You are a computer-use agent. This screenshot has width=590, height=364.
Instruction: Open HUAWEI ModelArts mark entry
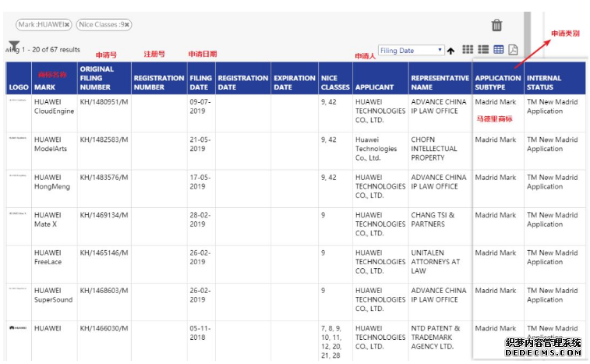pyautogui.click(x=51, y=144)
